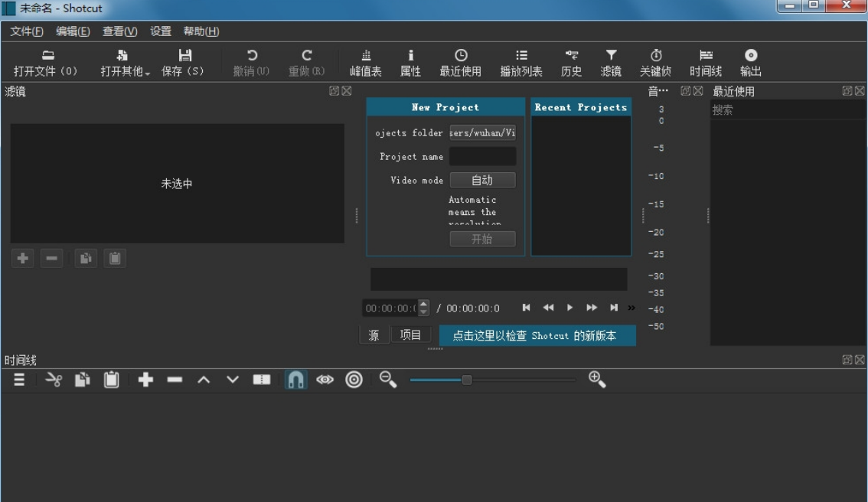Skip to the start of the clip
This screenshot has width=868, height=502.
click(x=526, y=308)
